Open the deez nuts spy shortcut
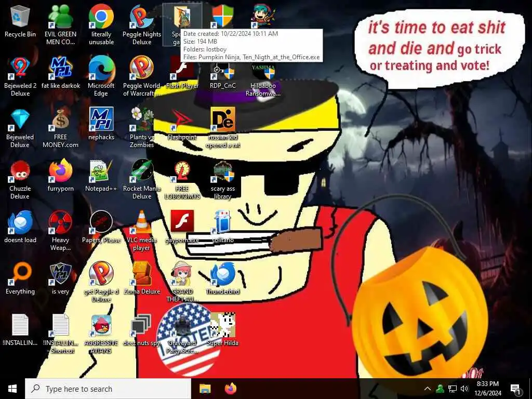This screenshot has width=532, height=399. [x=142, y=330]
